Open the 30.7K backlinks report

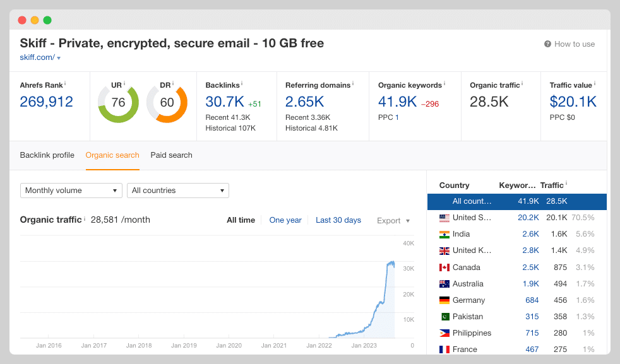[225, 102]
